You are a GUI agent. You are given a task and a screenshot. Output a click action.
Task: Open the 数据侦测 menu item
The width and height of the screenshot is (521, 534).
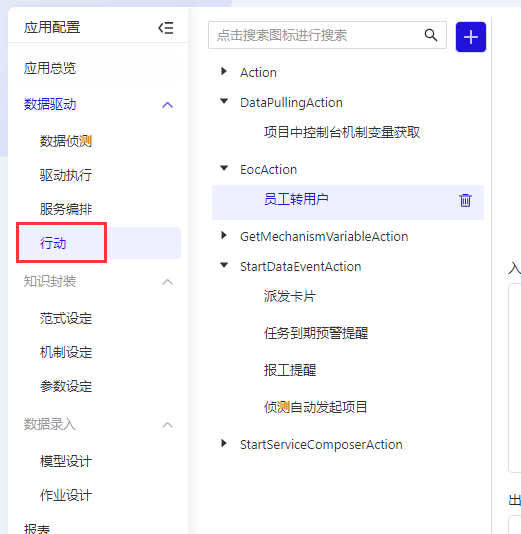pos(66,141)
